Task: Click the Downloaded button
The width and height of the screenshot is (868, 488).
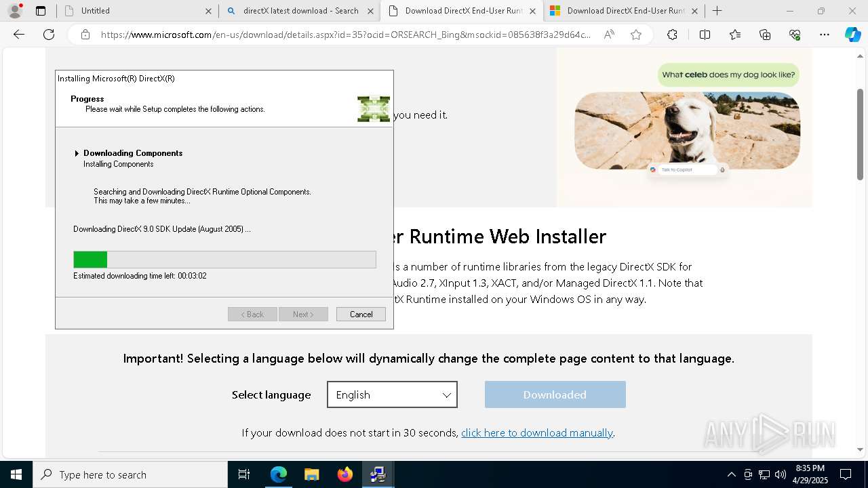Action: point(555,394)
